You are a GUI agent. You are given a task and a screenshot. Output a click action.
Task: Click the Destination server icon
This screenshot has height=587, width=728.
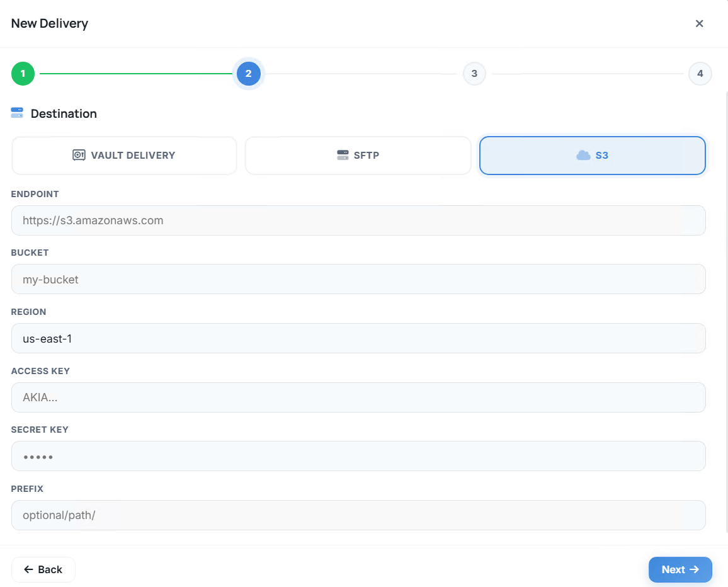pyautogui.click(x=17, y=113)
